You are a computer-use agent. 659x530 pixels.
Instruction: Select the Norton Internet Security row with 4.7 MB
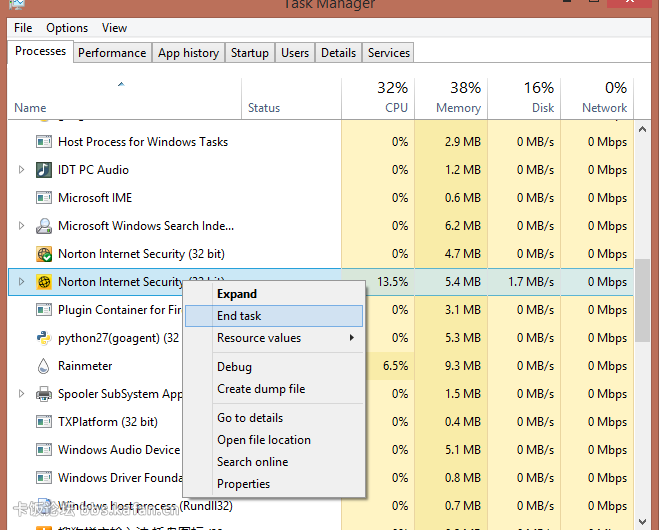[x=321, y=254]
